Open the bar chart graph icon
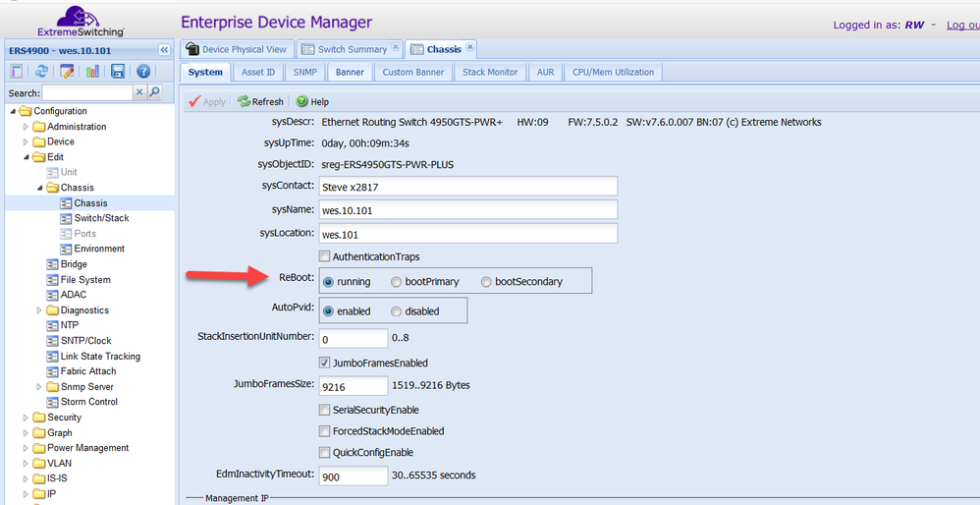Screen dimensions: 980x505 [92, 71]
